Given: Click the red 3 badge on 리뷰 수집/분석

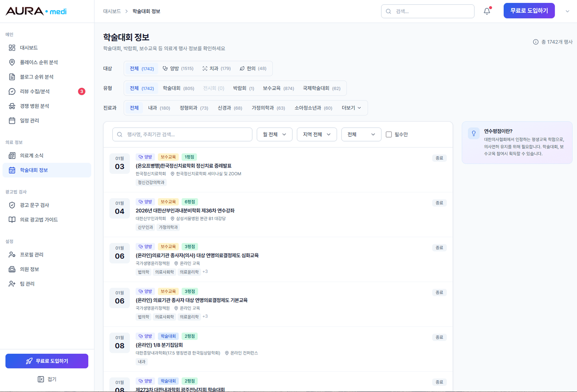Looking at the screenshot, I should click(82, 91).
